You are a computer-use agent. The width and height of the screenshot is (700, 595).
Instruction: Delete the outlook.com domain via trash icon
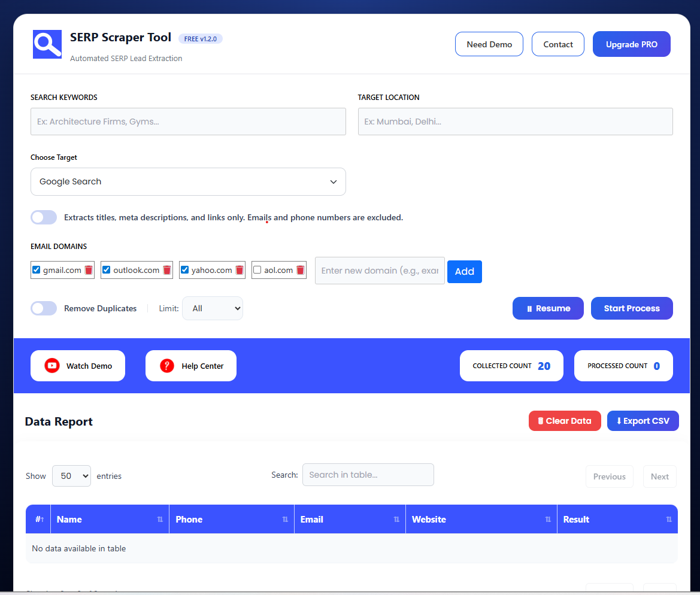(166, 269)
